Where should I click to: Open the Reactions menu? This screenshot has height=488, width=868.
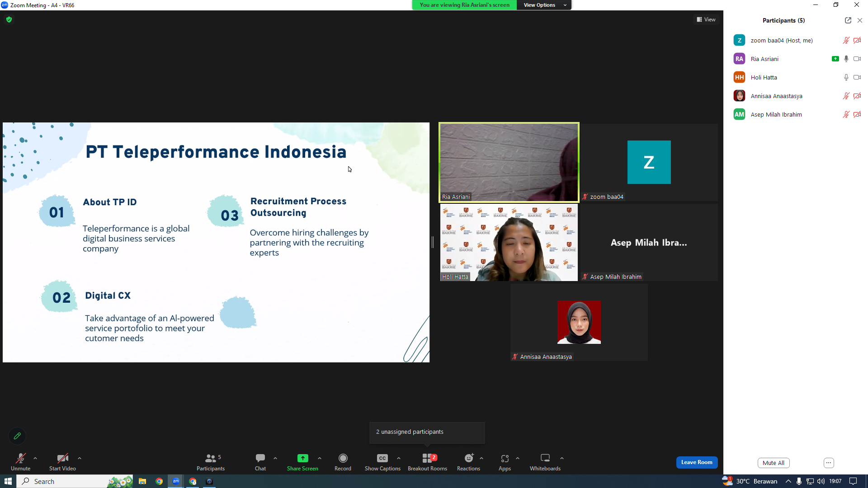pyautogui.click(x=468, y=462)
